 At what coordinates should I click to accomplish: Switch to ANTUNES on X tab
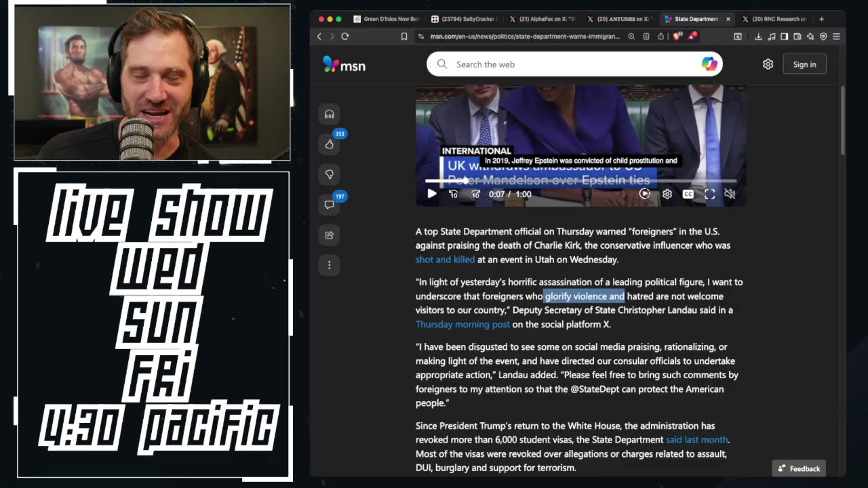tap(618, 19)
